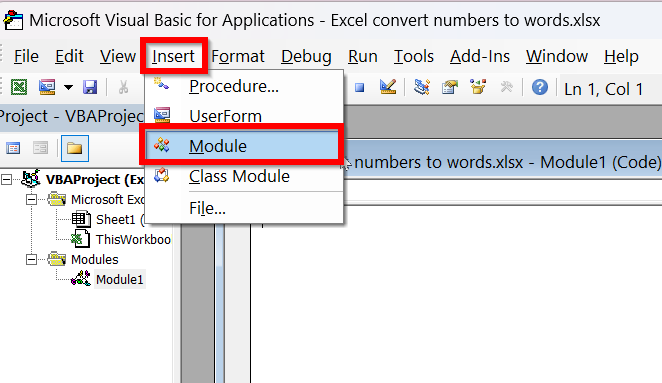Image resolution: width=662 pixels, height=383 pixels.
Task: Select the VBAProject root node
Action: 95,180
